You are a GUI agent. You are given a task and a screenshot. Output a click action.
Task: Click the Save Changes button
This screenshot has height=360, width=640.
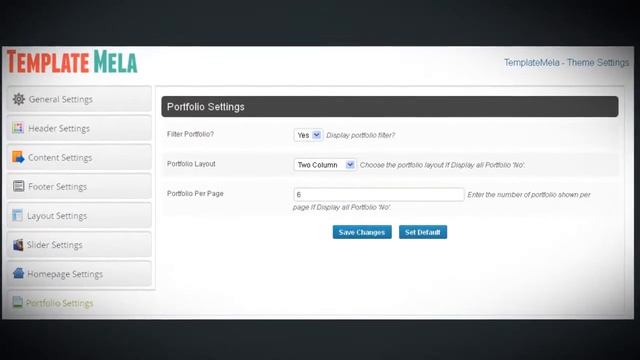(362, 232)
